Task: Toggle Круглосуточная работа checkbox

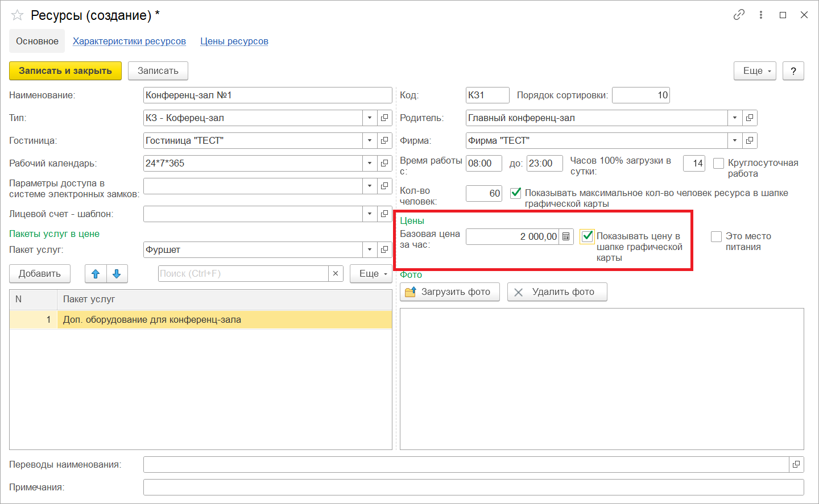Action: click(x=718, y=163)
